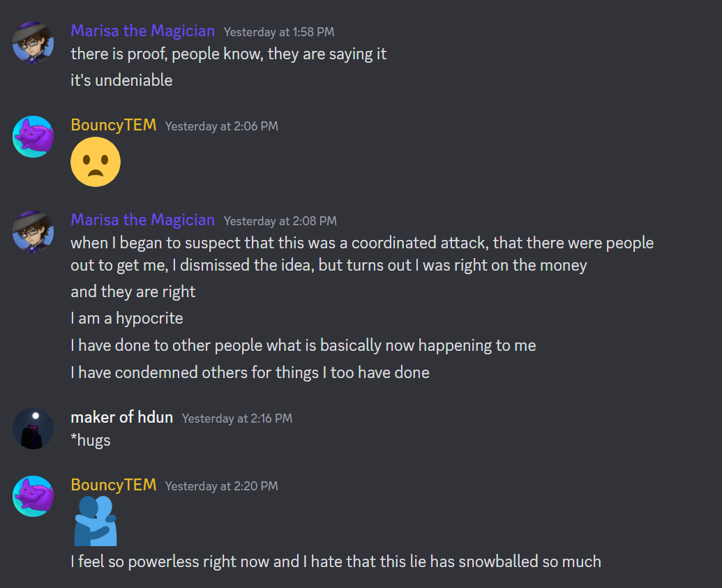Click the maker of hdun username
The width and height of the screenshot is (722, 588).
pos(121,417)
